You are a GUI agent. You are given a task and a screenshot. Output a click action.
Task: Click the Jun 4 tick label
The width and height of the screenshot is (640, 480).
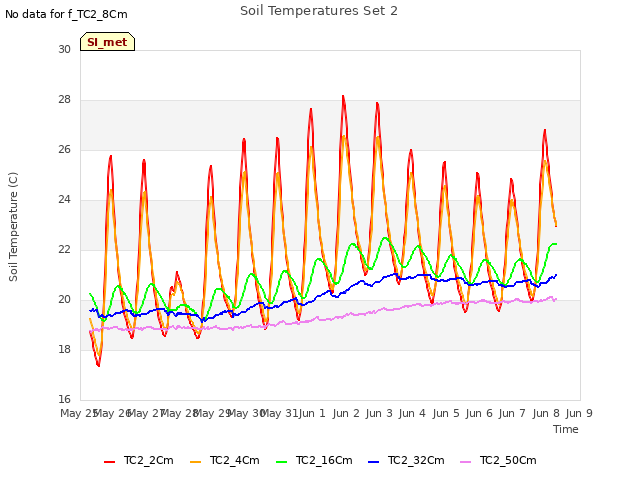click(412, 413)
